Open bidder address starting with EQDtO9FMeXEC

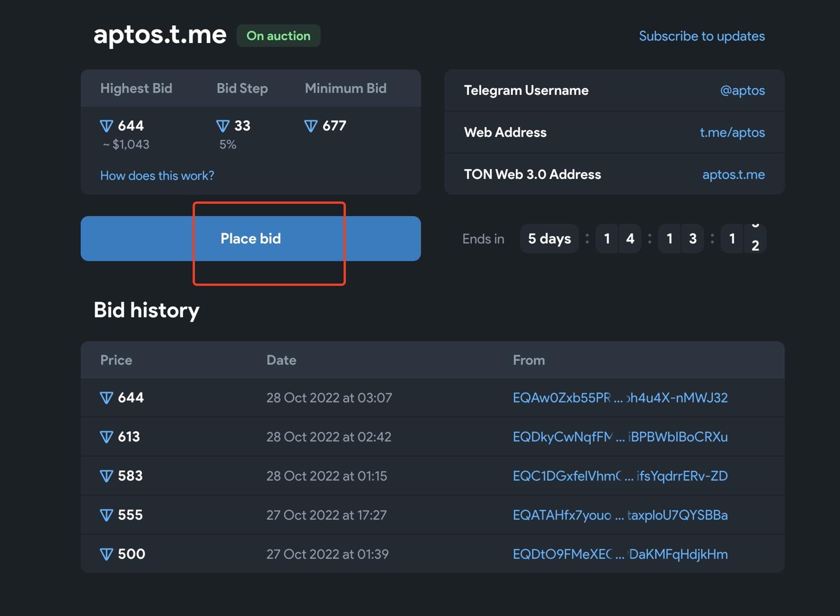coord(619,554)
